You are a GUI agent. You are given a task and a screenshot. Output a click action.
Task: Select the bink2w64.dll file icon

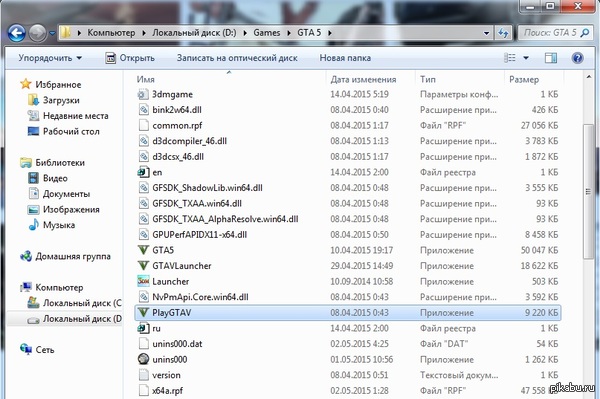(143, 110)
